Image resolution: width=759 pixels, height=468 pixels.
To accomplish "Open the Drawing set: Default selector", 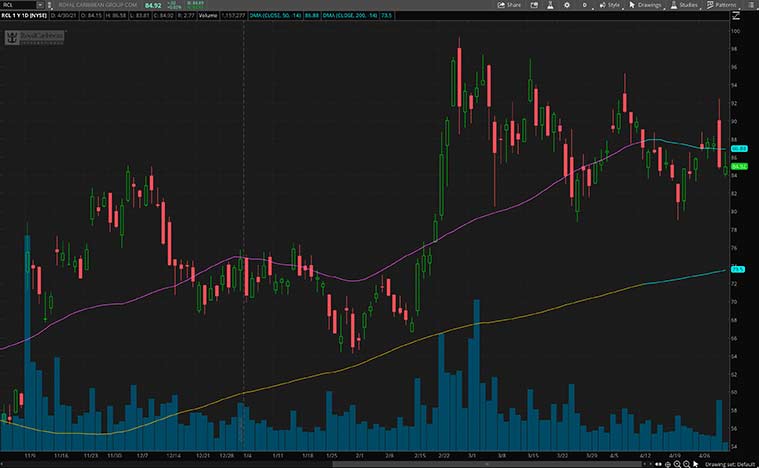I will click(728, 463).
